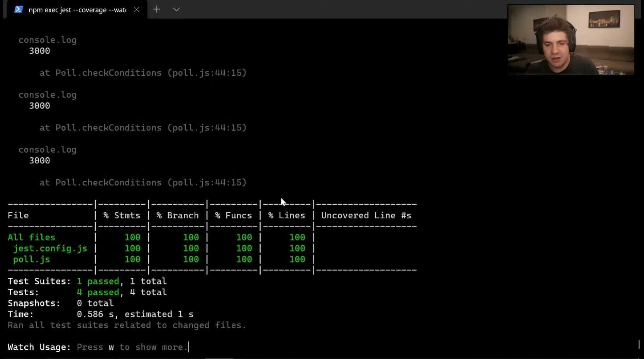Viewport: 644px width, 359px height.
Task: Click the Watch Usage prompt line
Action: coord(98,347)
